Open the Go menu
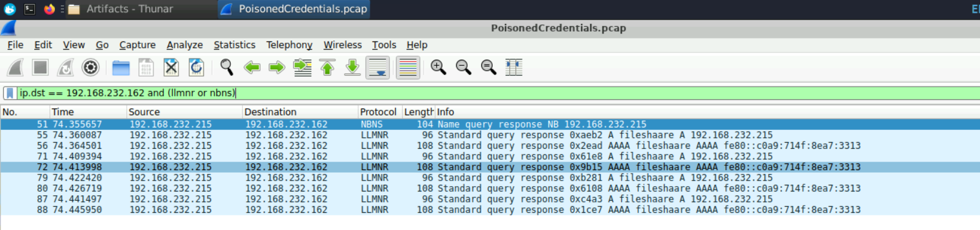The image size is (980, 230). tap(102, 45)
